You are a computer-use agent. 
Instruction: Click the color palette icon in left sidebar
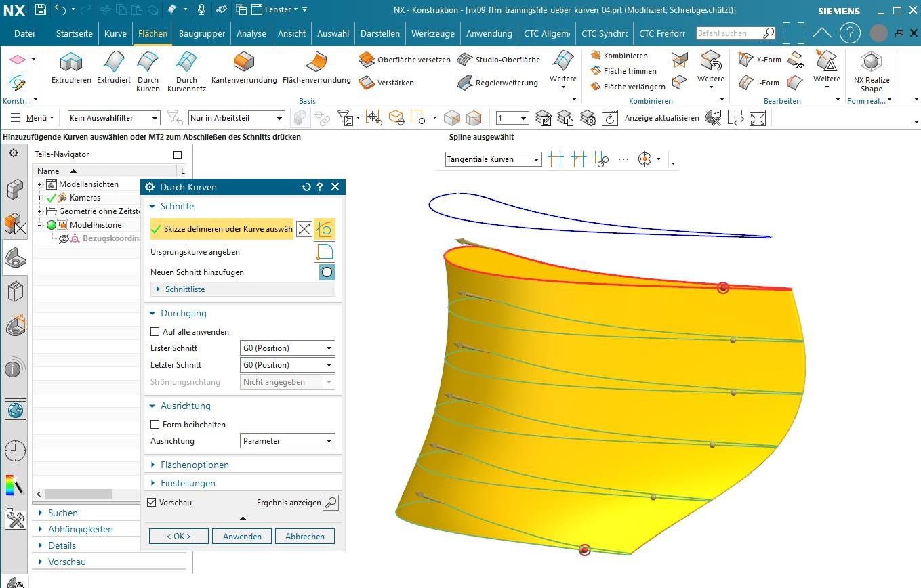click(x=15, y=485)
